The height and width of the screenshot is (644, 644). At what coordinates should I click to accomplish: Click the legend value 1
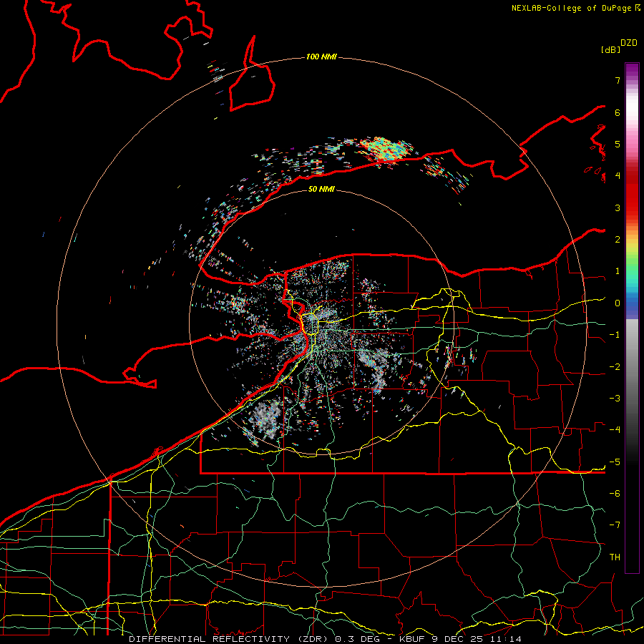618,271
